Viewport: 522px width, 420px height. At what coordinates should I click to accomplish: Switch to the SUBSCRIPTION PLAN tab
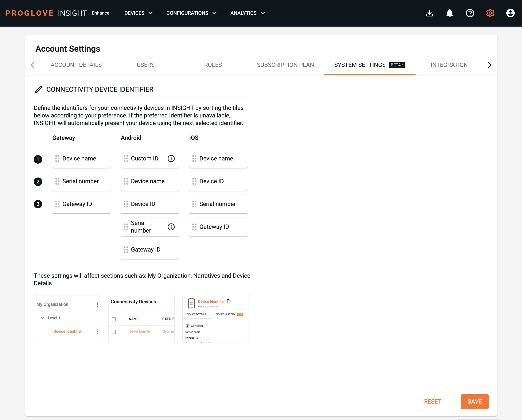[285, 65]
